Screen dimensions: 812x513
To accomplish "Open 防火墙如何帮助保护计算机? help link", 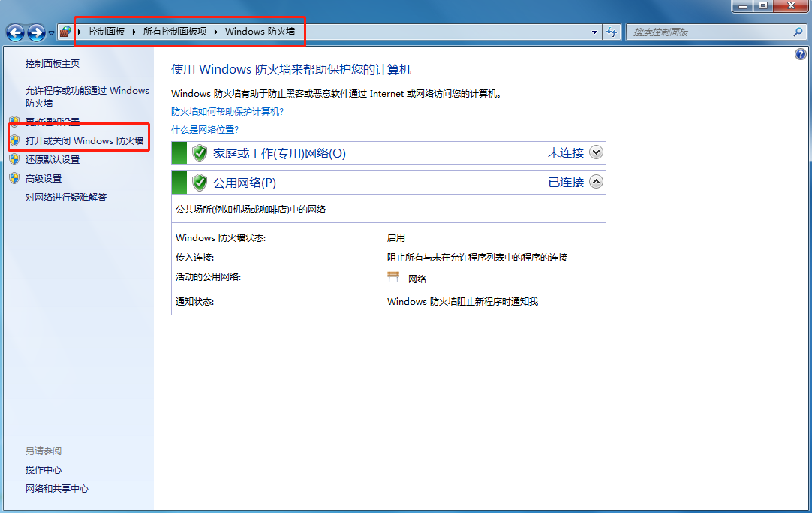I will coord(227,112).
